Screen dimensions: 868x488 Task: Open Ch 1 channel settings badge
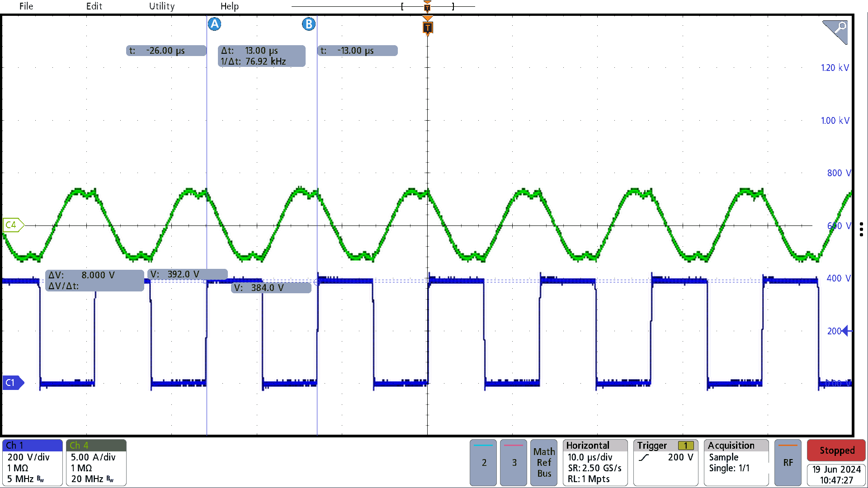(32, 463)
